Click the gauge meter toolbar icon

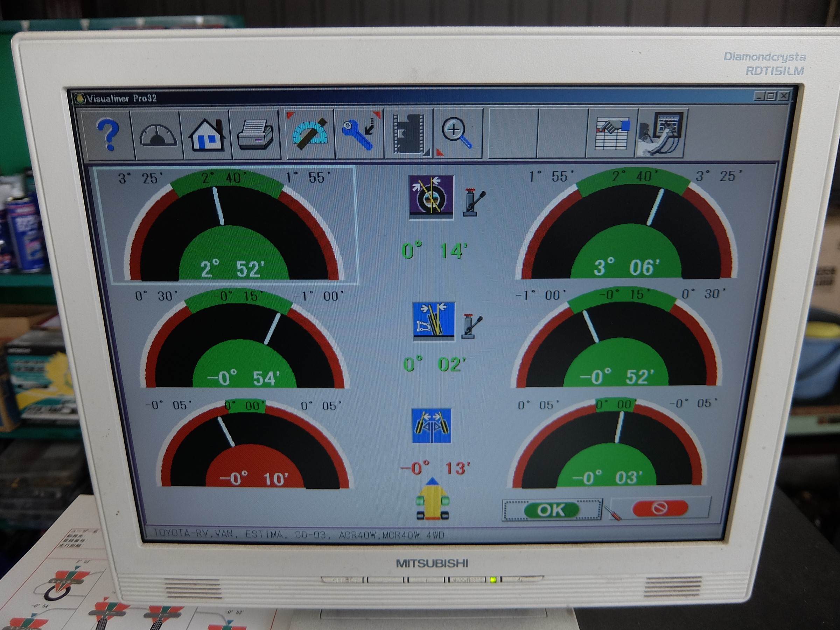(158, 134)
